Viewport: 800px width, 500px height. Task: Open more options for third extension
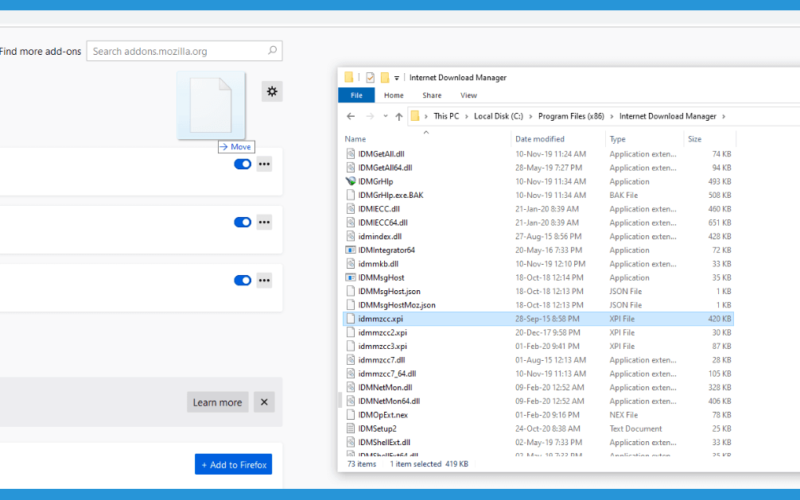coord(264,280)
